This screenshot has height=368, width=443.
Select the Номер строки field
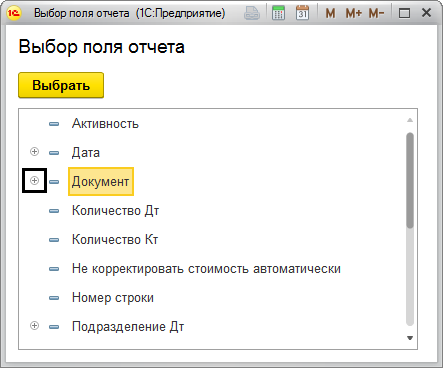(x=113, y=298)
